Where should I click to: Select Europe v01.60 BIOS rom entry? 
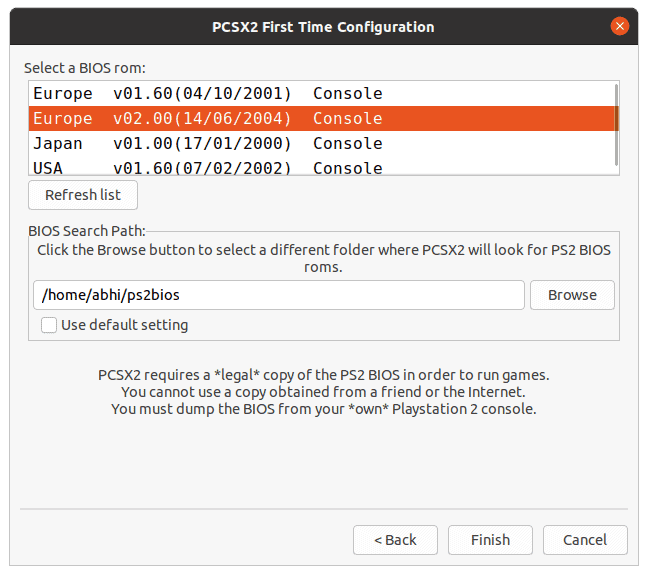pos(322,94)
